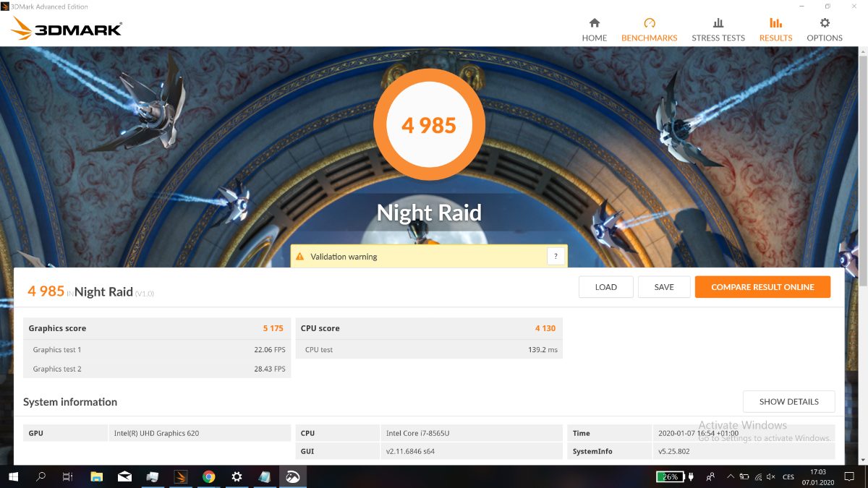The height and width of the screenshot is (488, 868).
Task: Open the CES keyboard language selector
Action: [x=788, y=476]
